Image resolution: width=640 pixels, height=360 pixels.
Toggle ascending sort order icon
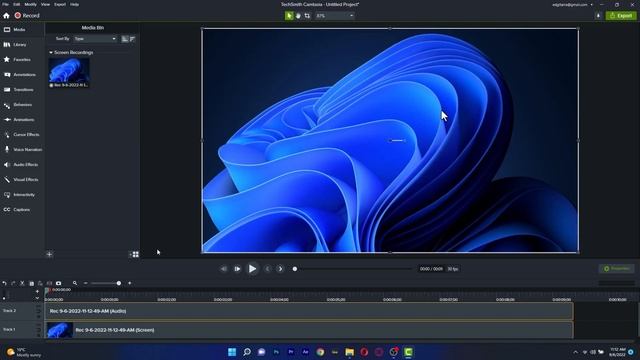pos(125,39)
